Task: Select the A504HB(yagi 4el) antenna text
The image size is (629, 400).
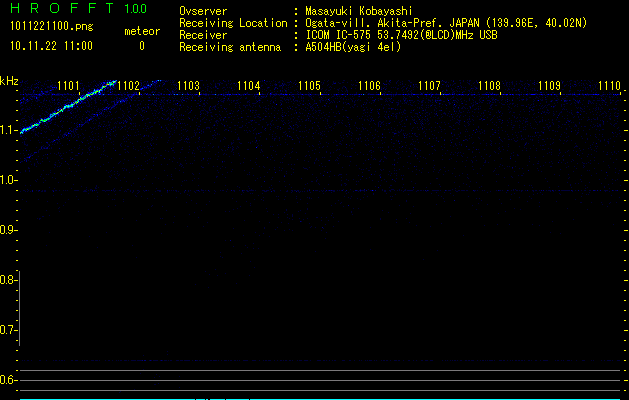Action: point(353,47)
